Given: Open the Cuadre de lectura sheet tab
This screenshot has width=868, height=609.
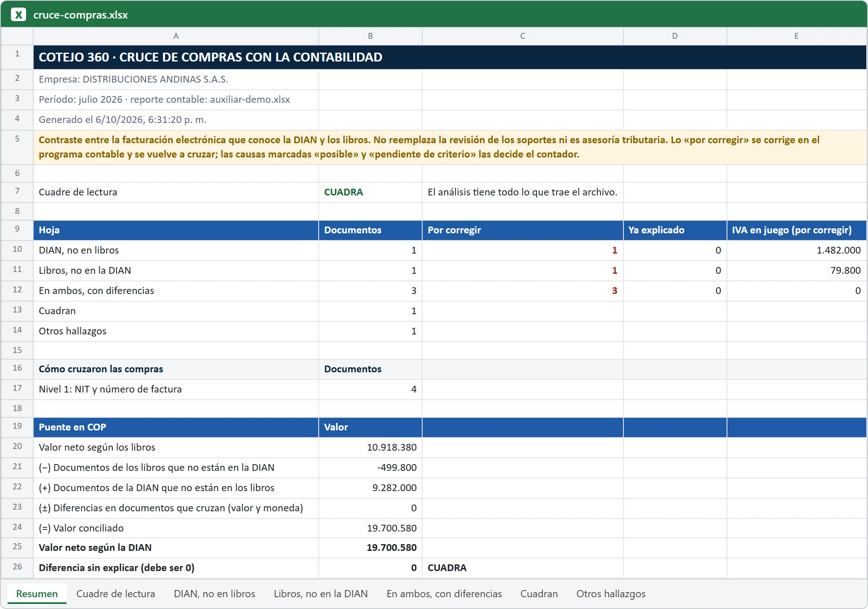Looking at the screenshot, I should [x=116, y=594].
